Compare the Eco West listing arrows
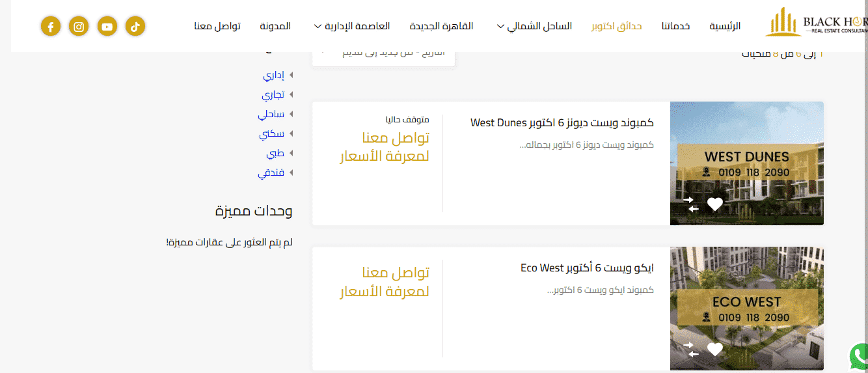The image size is (868, 373). pos(691,350)
